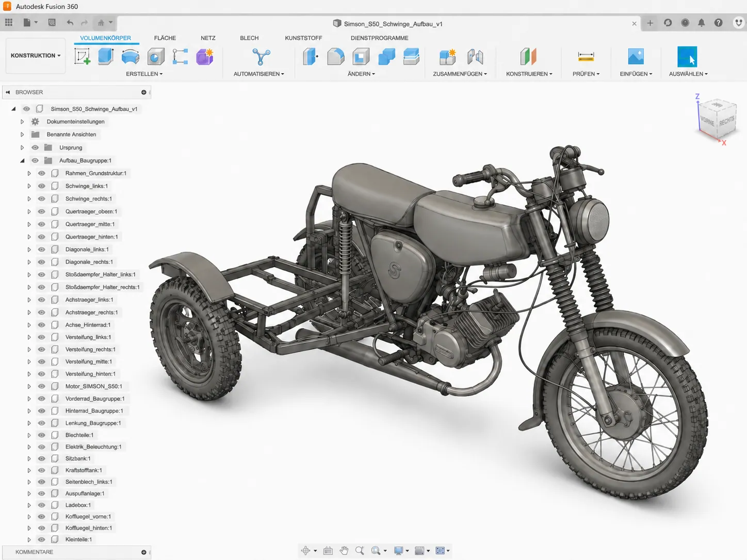
Task: Switch to the FLÄCHE tab
Action: pos(165,38)
